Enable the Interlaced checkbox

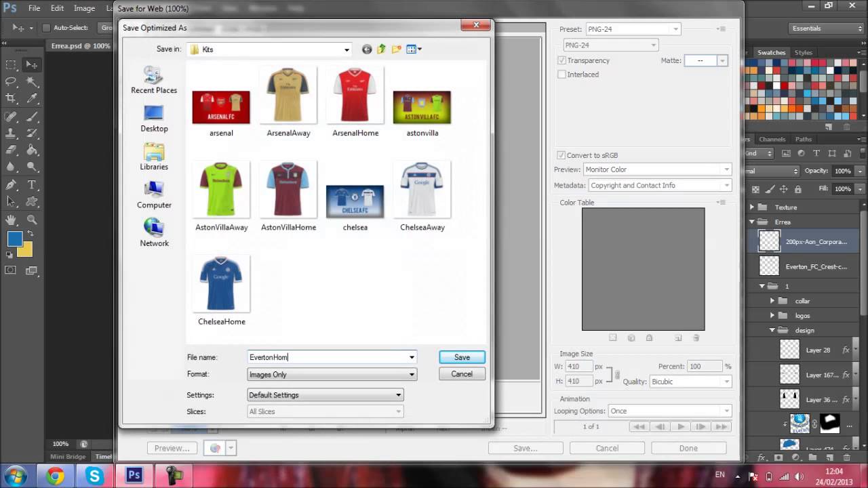tap(561, 75)
